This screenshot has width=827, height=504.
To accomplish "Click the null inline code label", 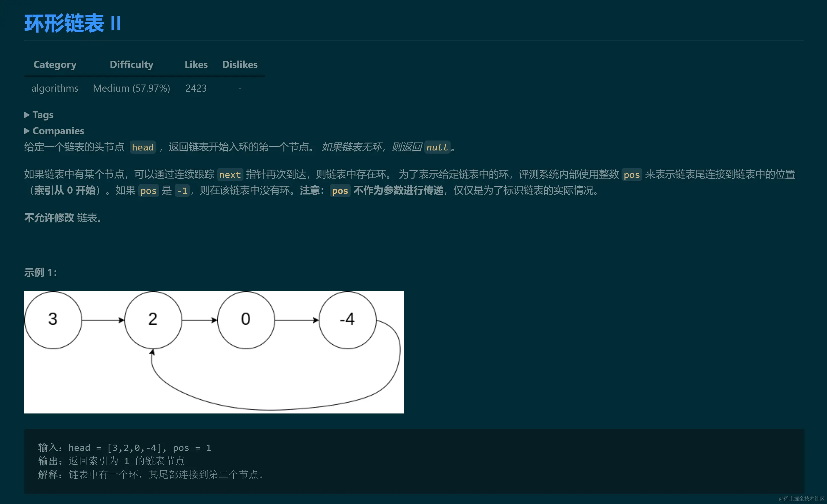I will pyautogui.click(x=437, y=147).
